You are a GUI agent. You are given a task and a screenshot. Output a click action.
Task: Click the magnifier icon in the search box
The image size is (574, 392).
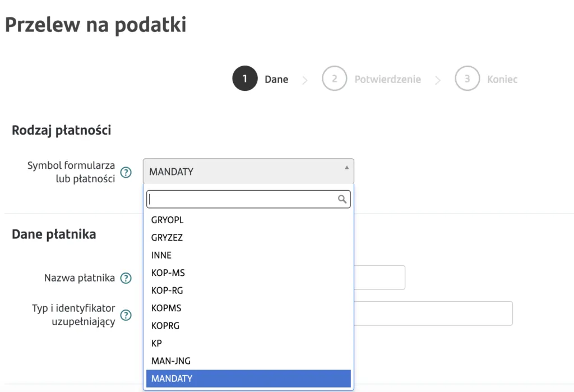tap(342, 199)
